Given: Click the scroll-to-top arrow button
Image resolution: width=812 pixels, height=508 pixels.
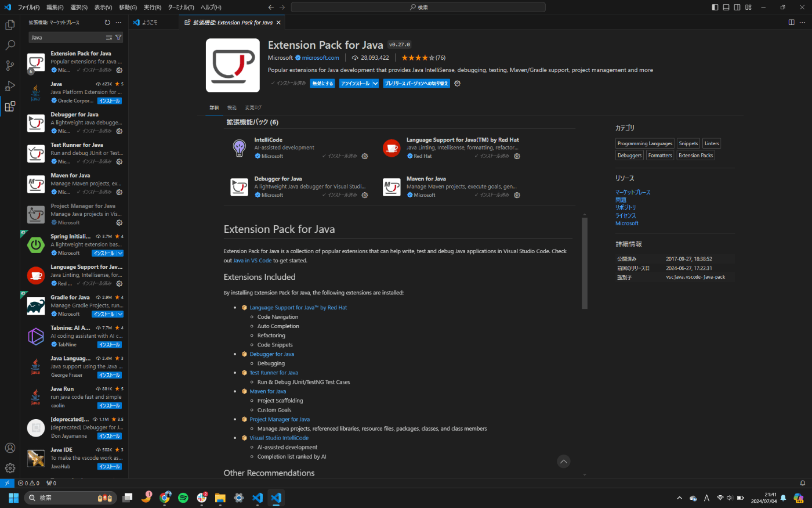Looking at the screenshot, I should point(564,462).
